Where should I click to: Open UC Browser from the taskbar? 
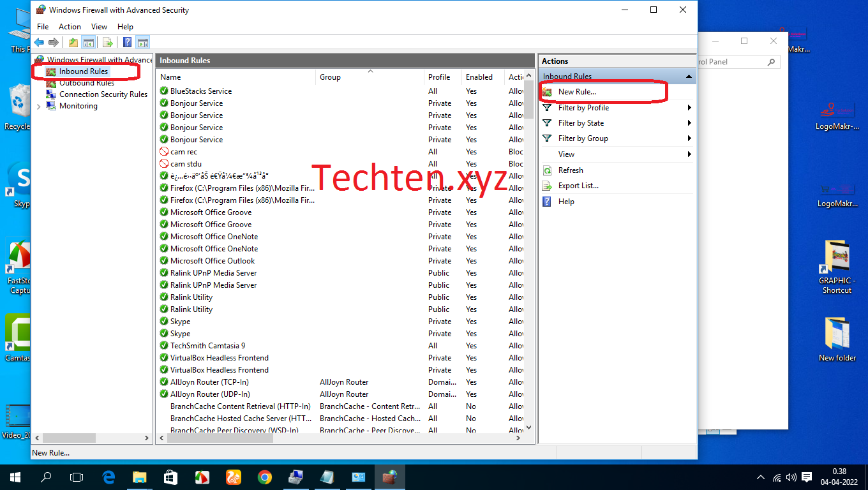[233, 477]
